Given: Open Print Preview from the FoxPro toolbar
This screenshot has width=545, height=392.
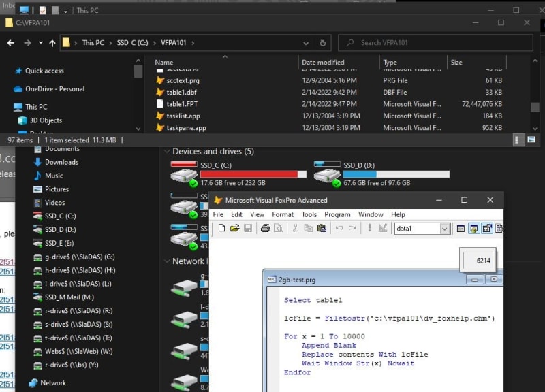Looking at the screenshot, I should click(279, 228).
